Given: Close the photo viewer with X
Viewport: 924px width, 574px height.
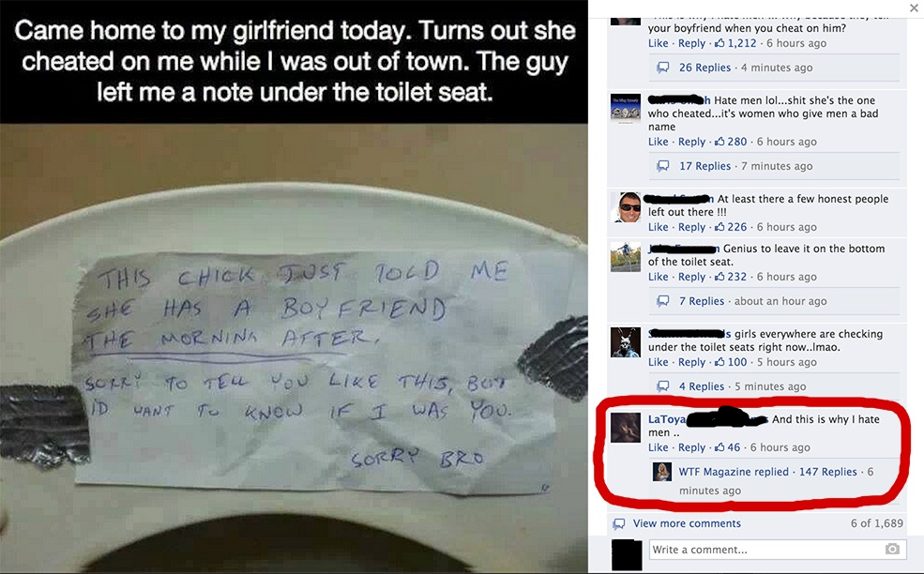Looking at the screenshot, I should (914, 8).
